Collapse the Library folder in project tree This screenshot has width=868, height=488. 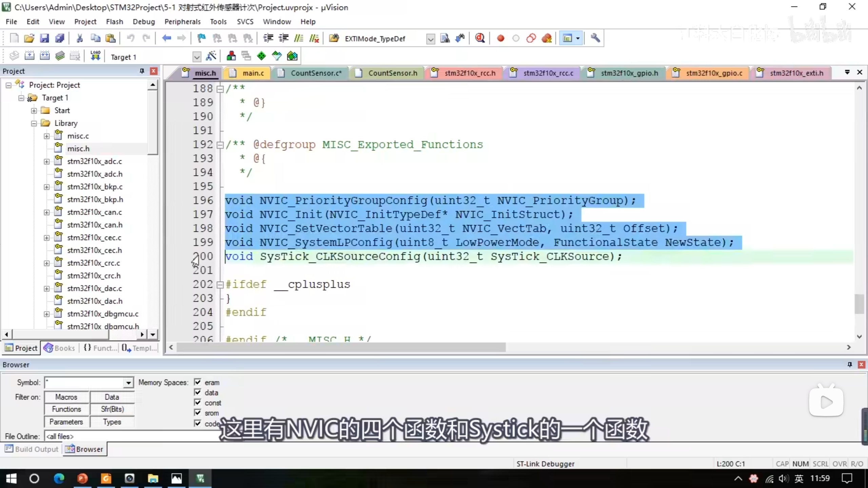pos(34,123)
